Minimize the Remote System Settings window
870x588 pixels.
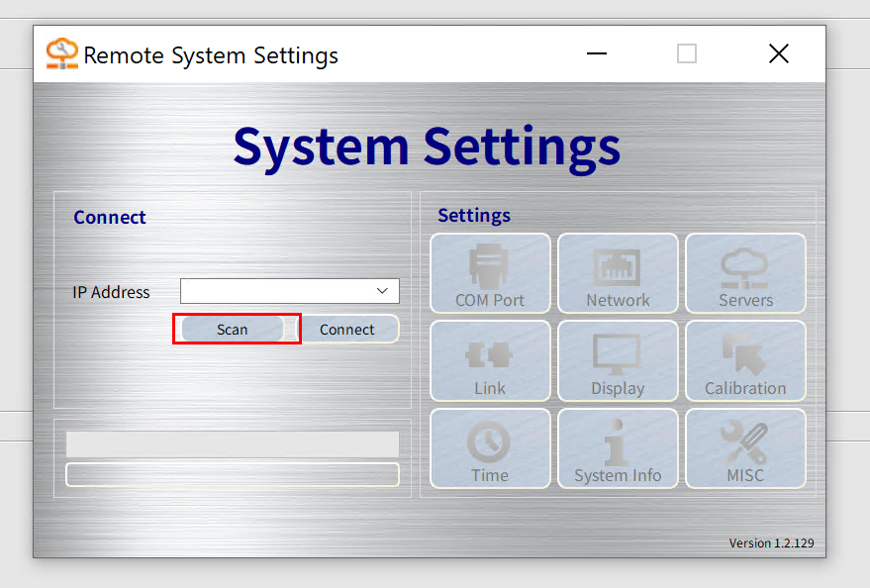(596, 54)
